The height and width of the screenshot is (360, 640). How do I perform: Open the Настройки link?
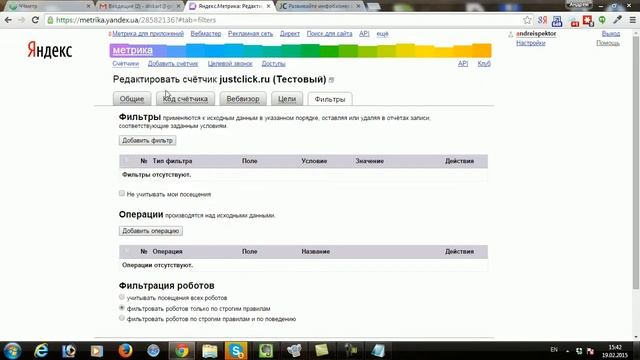(531, 43)
